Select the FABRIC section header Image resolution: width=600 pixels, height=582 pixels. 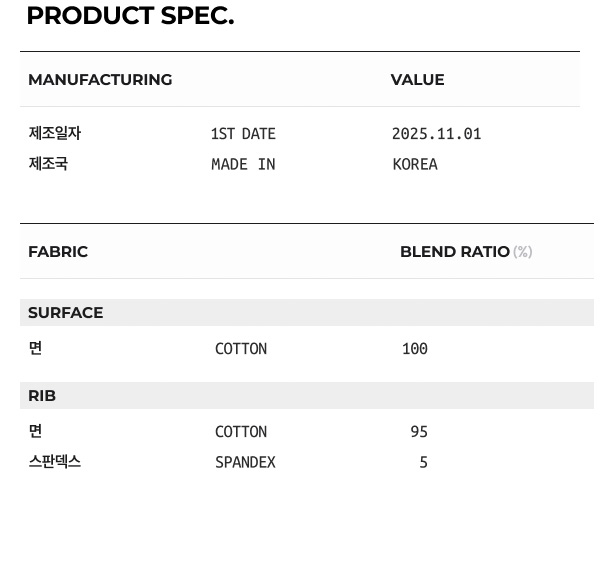tap(58, 252)
